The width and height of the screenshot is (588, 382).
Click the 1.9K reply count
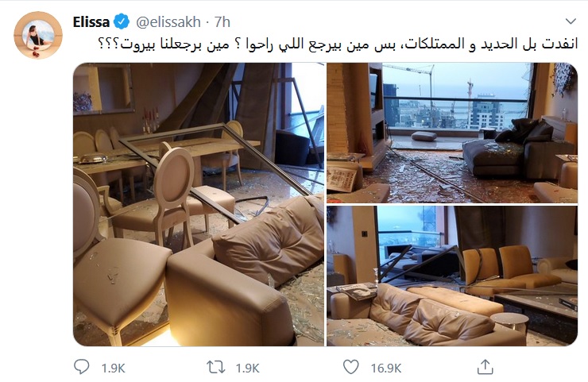[x=114, y=368]
